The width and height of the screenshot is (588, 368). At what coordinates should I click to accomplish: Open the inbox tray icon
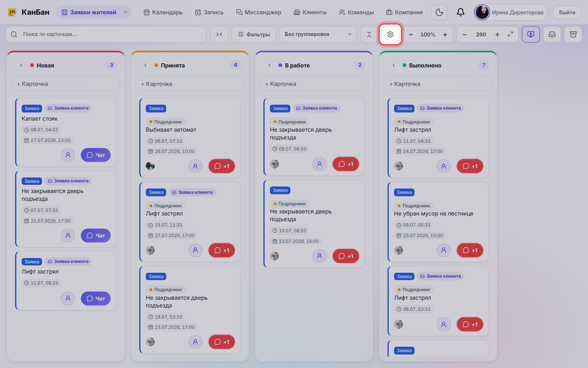pyautogui.click(x=552, y=34)
